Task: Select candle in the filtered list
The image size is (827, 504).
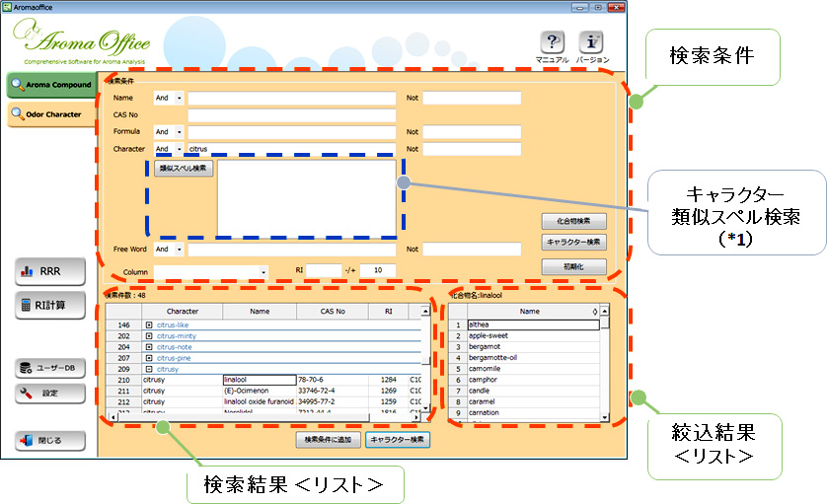Action: point(533,392)
